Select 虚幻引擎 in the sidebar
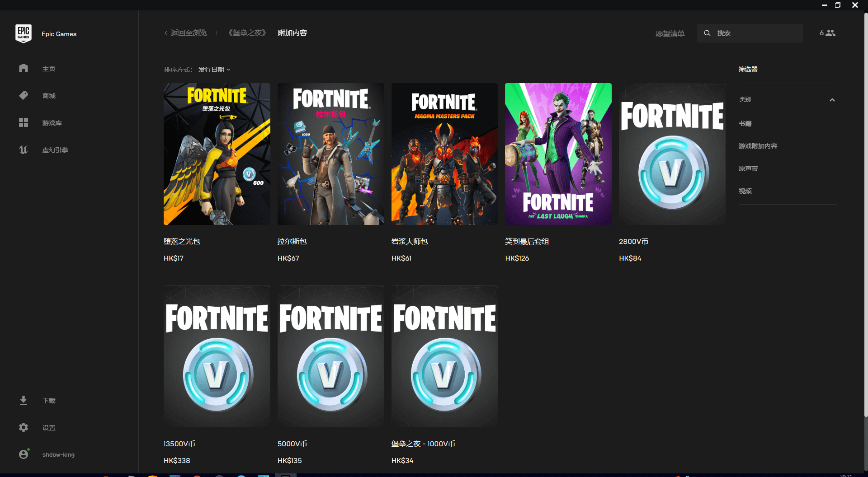 click(x=55, y=150)
